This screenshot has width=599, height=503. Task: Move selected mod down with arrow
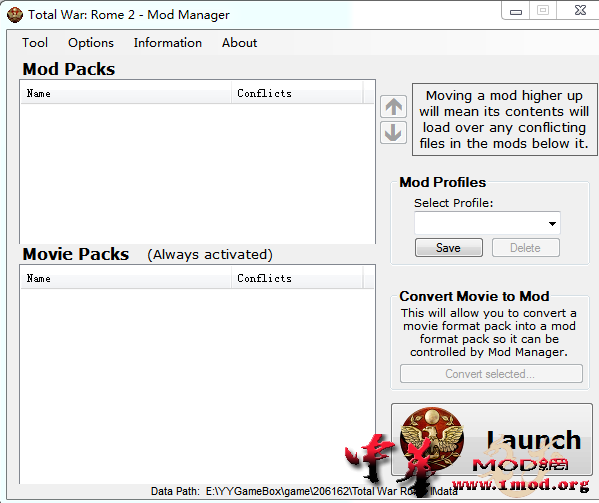click(x=393, y=133)
